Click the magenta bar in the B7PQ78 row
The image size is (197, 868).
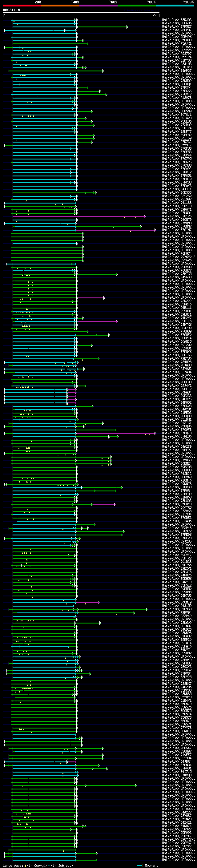(115, 433)
